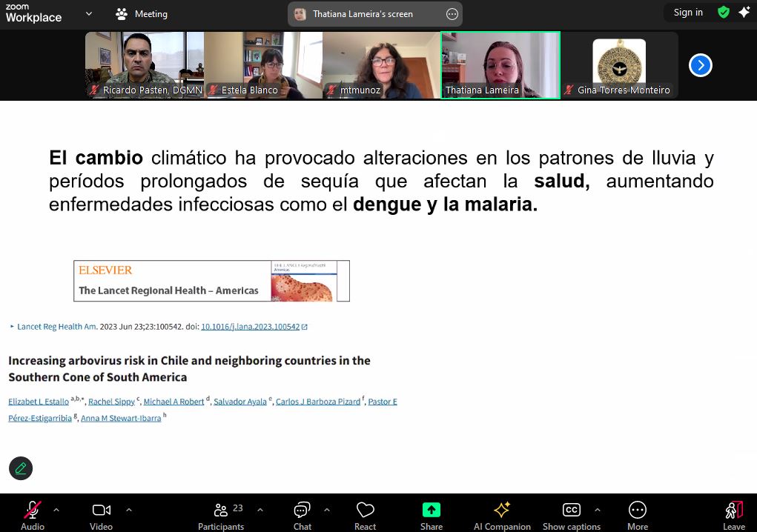Click the Sign in button
Screen dimensions: 757x532
688,13
